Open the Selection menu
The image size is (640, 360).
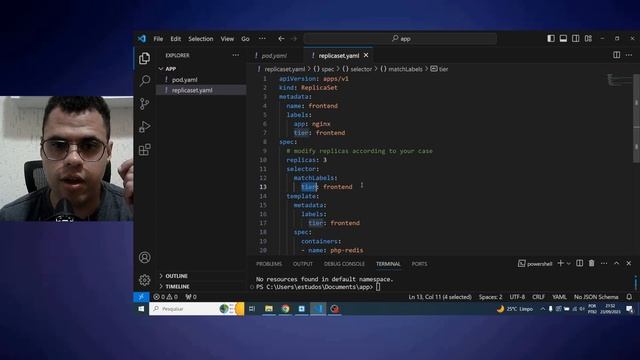click(200, 39)
